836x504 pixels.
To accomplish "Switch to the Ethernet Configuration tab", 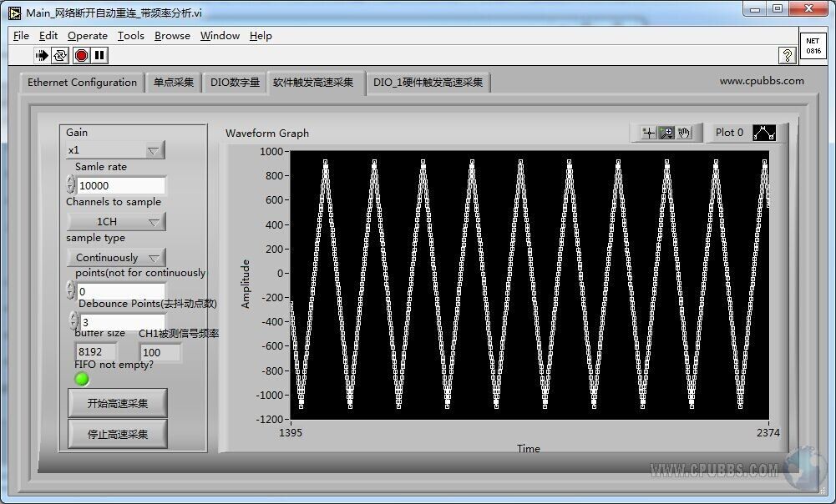I will tap(82, 83).
